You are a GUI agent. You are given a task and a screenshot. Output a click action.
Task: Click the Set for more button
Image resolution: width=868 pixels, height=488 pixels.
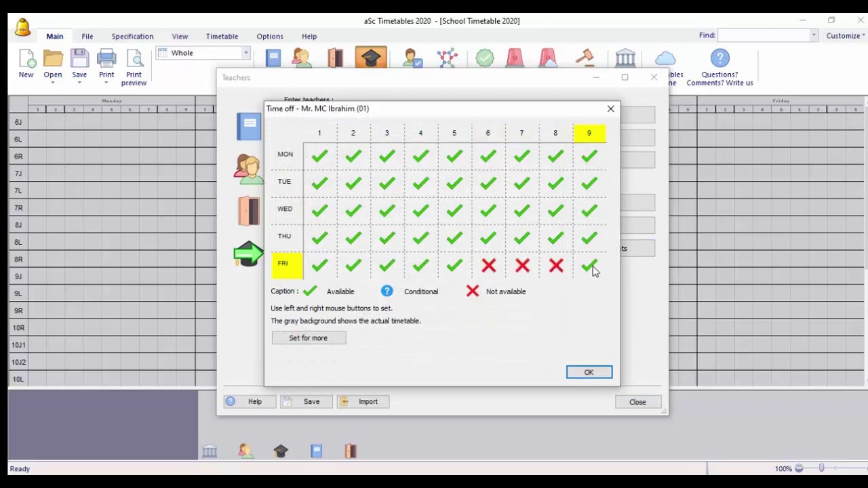[309, 338]
